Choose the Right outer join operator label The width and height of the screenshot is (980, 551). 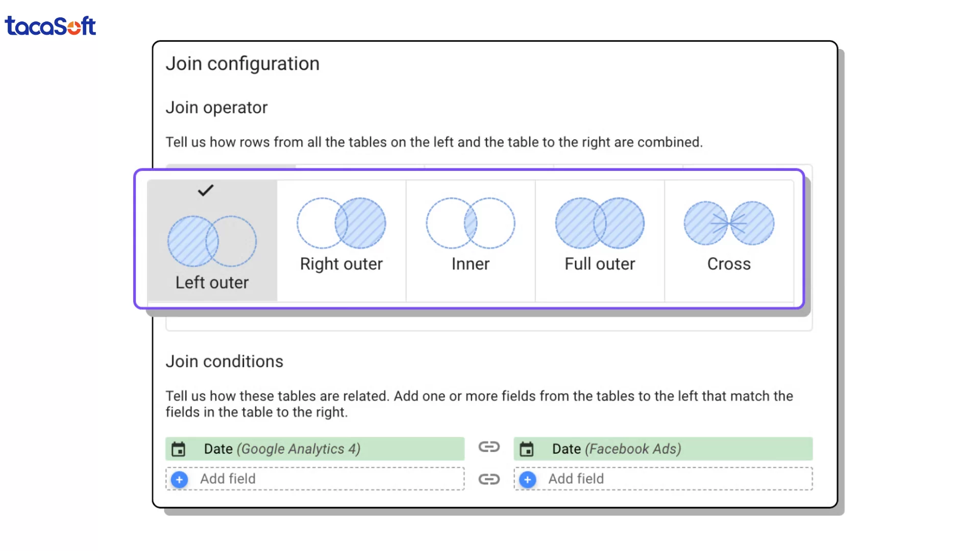point(341,264)
